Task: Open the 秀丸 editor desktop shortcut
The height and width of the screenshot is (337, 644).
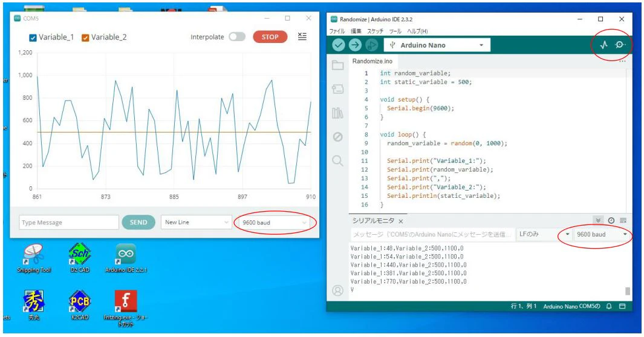Action: click(x=34, y=306)
